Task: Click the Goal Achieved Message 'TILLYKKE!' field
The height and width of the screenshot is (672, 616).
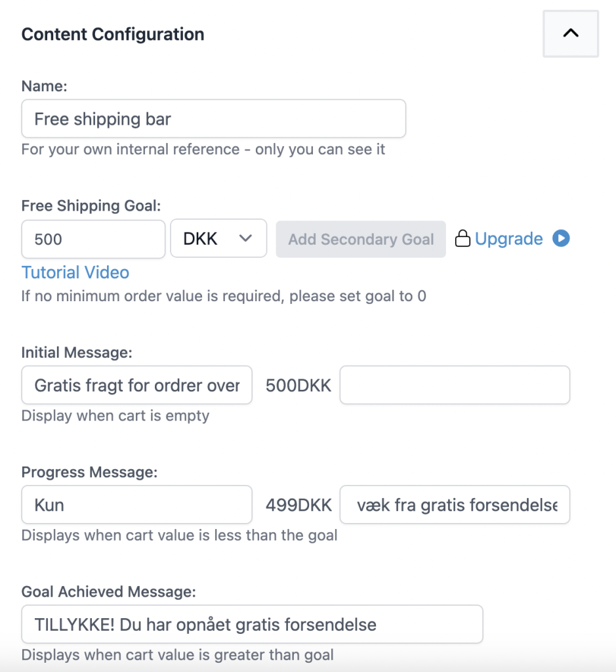Action: (253, 624)
